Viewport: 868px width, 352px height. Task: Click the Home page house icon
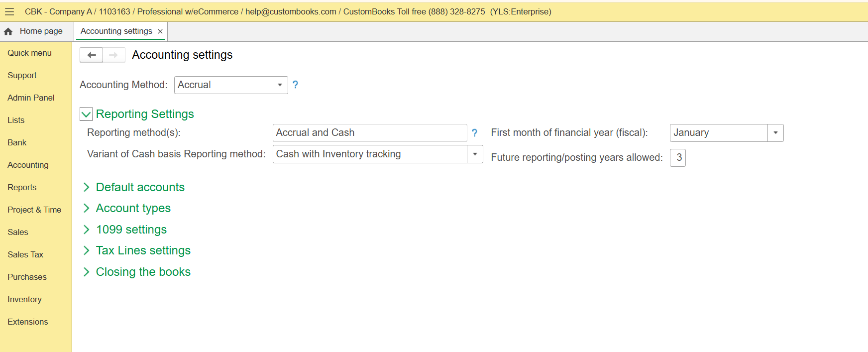coord(8,31)
